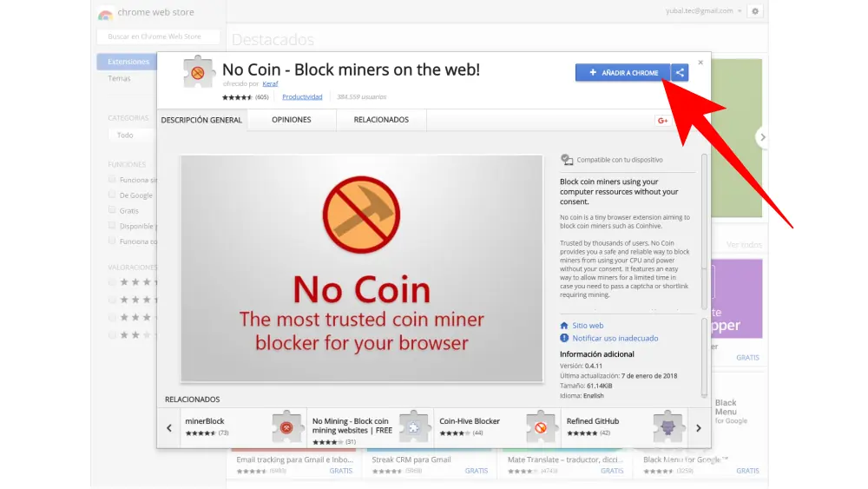Click Email tracking para Gmail extension title
Image resolution: width=868 pixels, height=489 pixels.
[294, 459]
